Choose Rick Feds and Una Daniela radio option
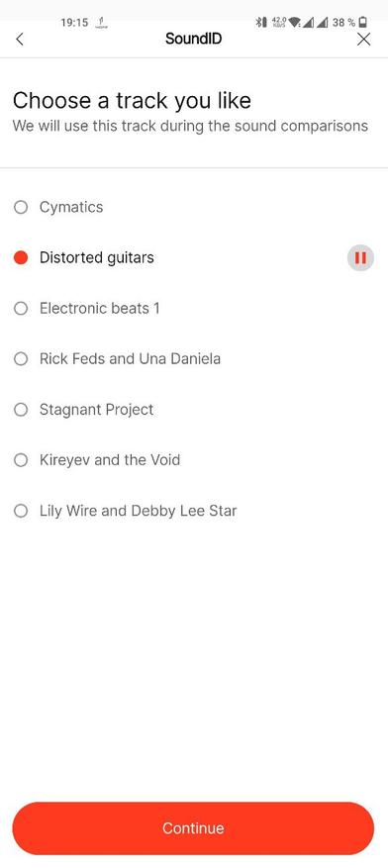The image size is (388, 868). tap(21, 358)
